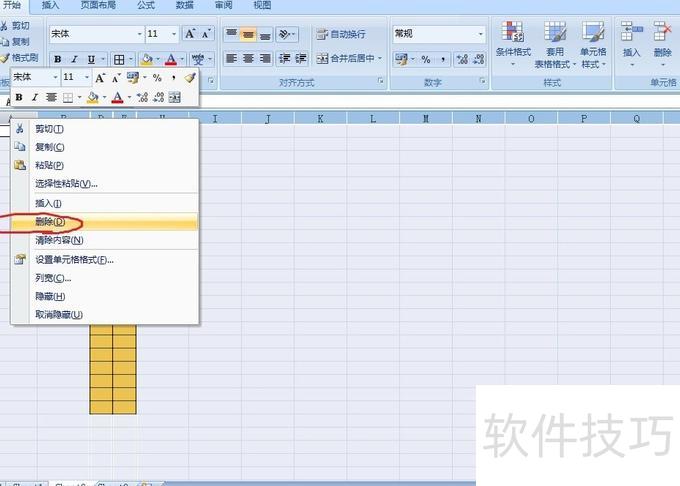Choose 插入(I) from context menu

coord(105,203)
